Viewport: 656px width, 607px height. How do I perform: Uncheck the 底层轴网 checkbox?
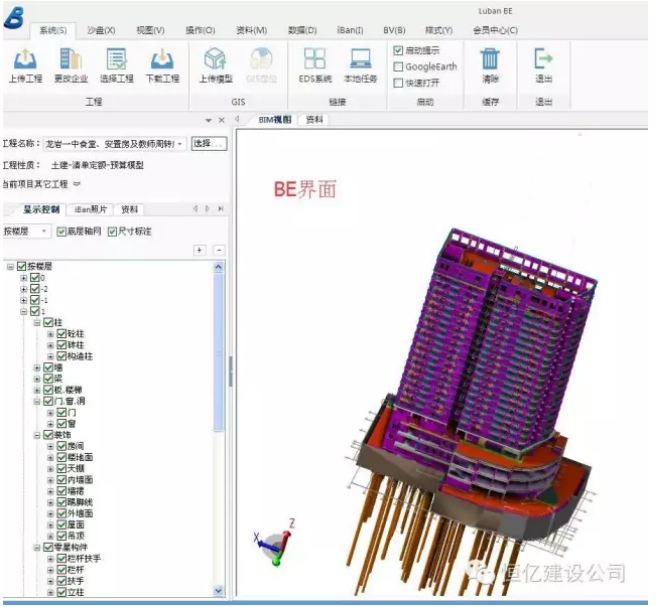pyautogui.click(x=62, y=231)
